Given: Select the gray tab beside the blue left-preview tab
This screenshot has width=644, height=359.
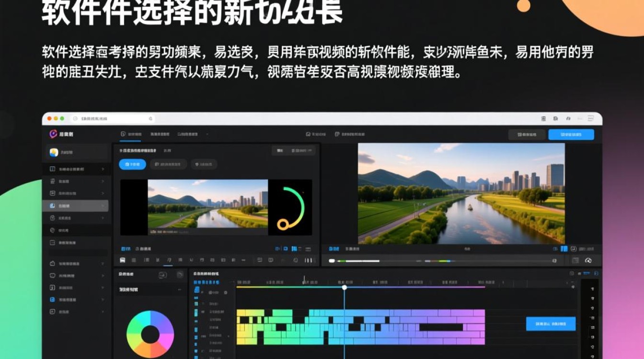Looking at the screenshot, I should (143, 249).
